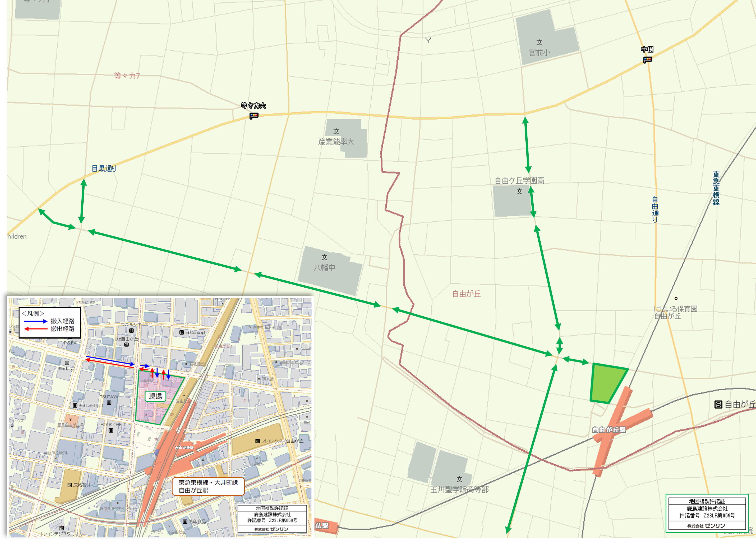756x541 pixels.
Task: Click the ＜凡例＞ legend heading
Action: tap(33, 314)
